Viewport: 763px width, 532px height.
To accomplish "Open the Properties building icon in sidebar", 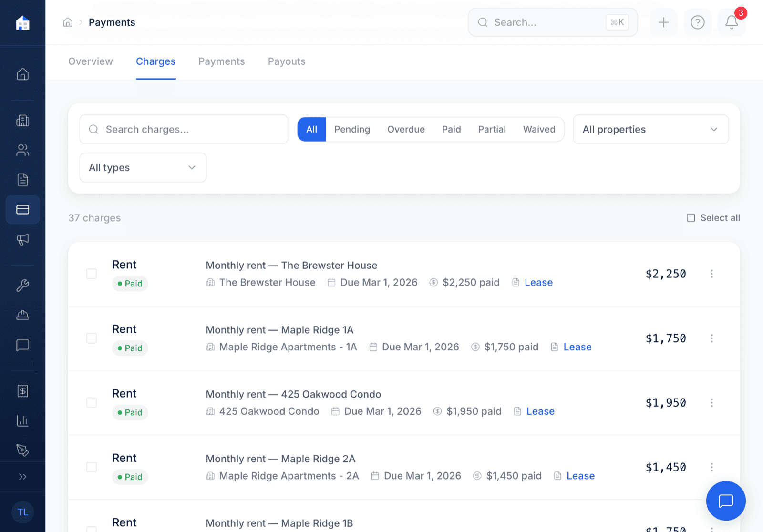I will [22, 121].
